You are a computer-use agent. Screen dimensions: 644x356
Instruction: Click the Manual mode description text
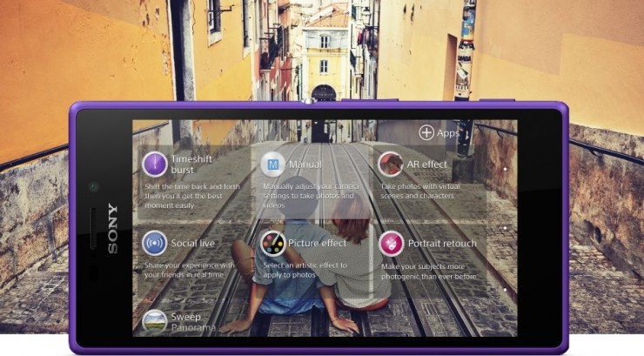click(x=309, y=196)
